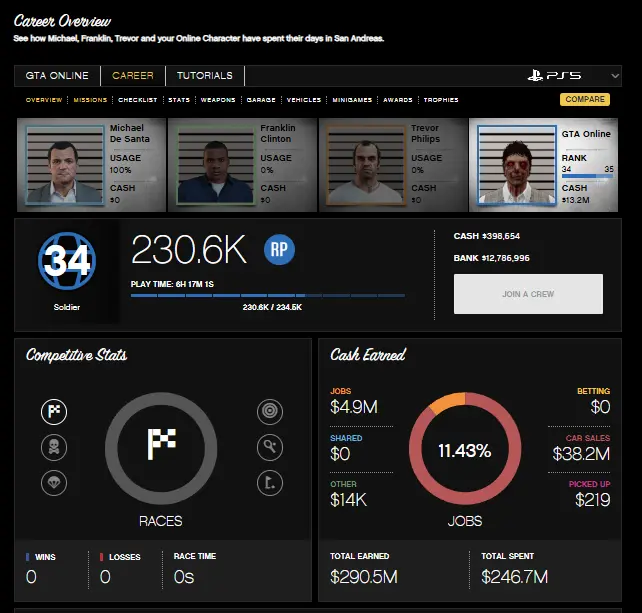Expand the PS5 platform dropdown arrow

tap(615, 76)
